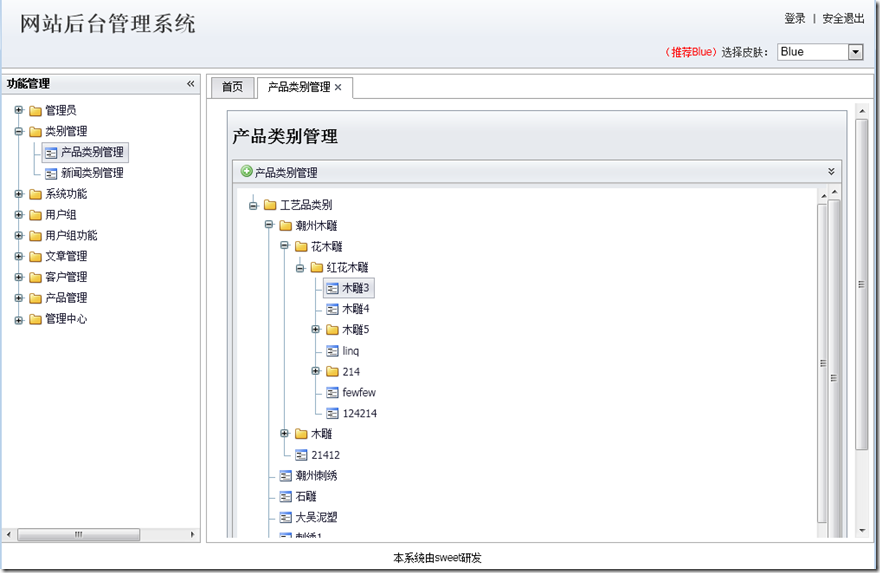Collapse the 花木雕 node
Screen dimensions: 880x573
coord(285,246)
